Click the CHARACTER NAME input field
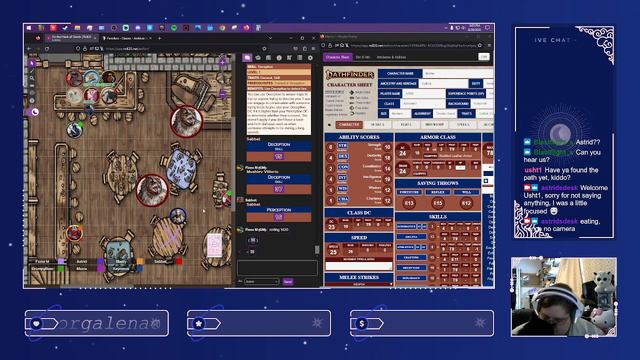Viewport: 640px width, 360px height. pyautogui.click(x=458, y=73)
